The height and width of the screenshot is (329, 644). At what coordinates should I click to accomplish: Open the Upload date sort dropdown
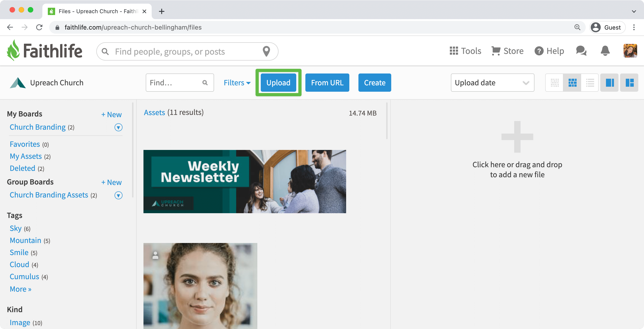492,83
